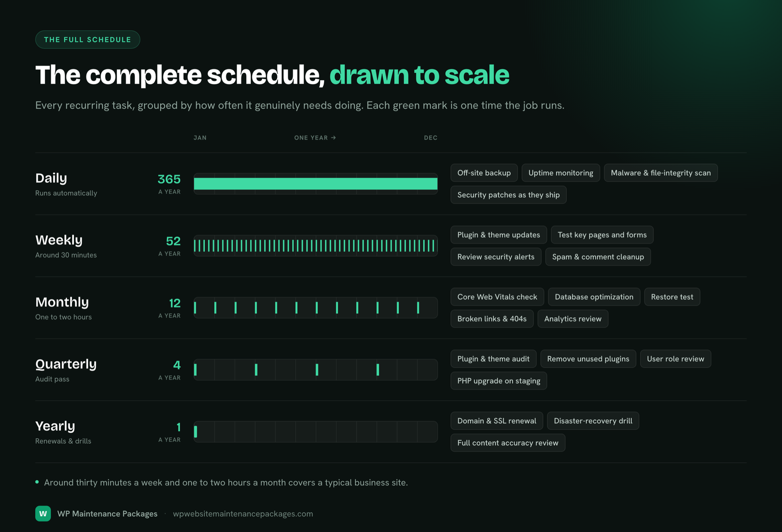Image resolution: width=782 pixels, height=532 pixels.
Task: Click the Runs automatically subtitle
Action: tap(66, 193)
